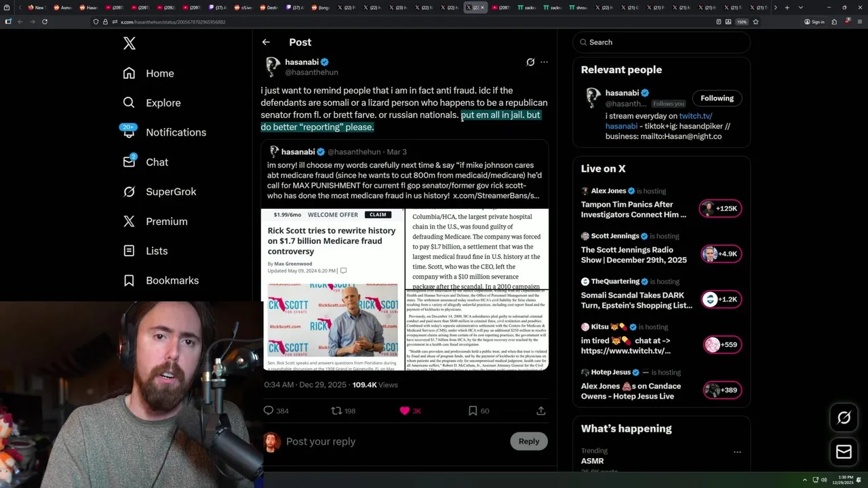Bookmark this page with the star icon
868x488 pixels.
pos(755,22)
